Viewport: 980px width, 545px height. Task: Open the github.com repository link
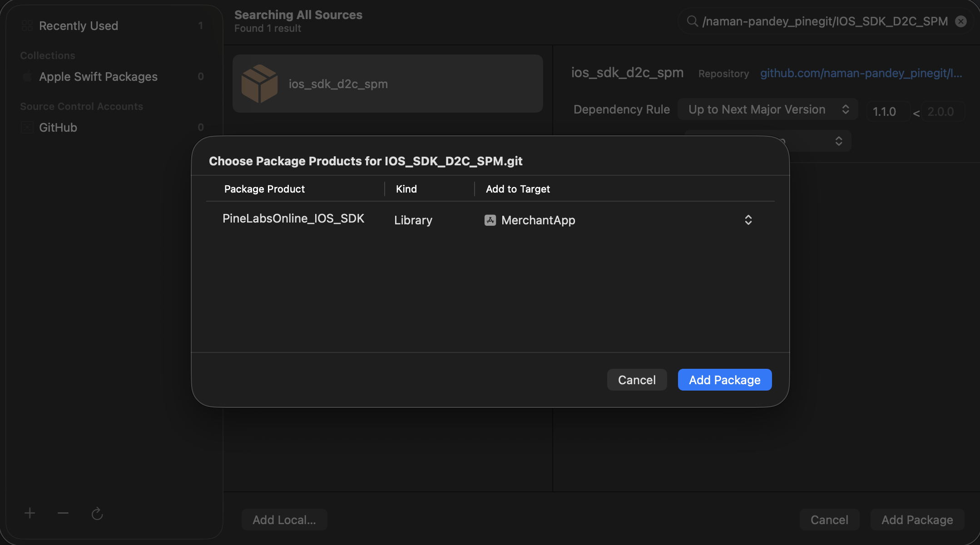[861, 73]
